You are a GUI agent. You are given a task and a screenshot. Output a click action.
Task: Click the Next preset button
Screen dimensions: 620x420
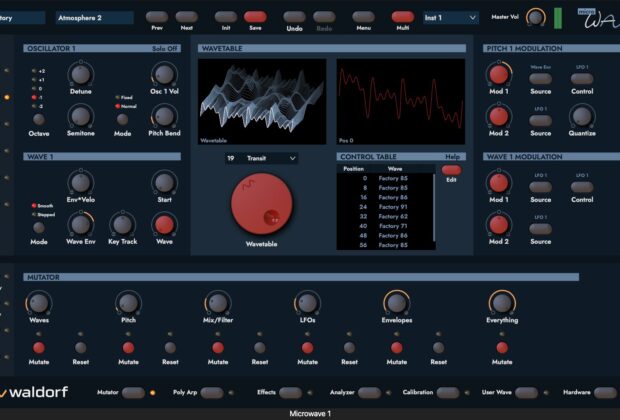click(x=187, y=17)
